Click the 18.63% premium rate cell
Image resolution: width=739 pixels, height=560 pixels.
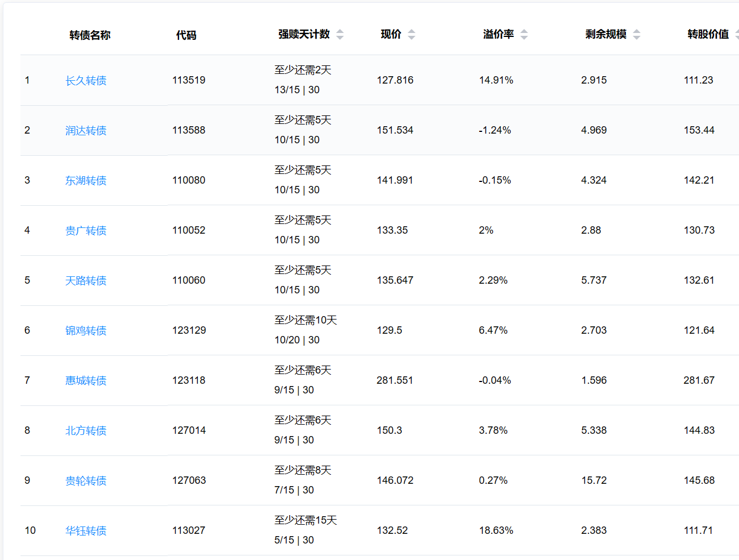[x=496, y=530]
